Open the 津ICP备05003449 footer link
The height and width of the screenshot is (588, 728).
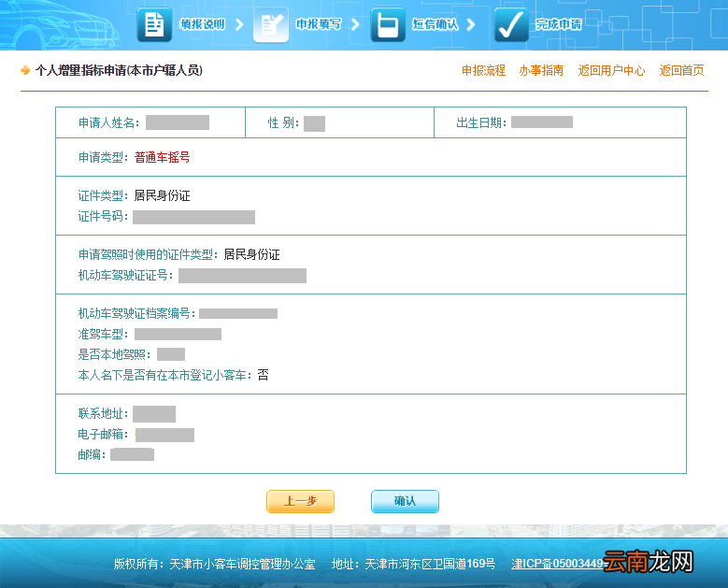coord(558,564)
